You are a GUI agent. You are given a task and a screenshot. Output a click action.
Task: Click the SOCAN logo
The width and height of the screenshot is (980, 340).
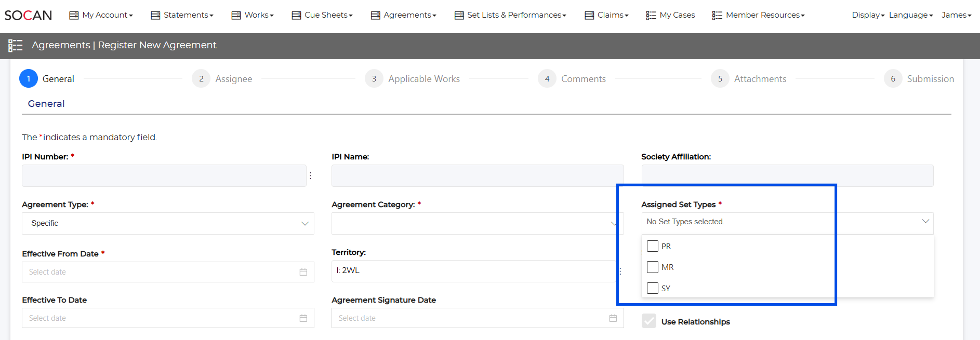(28, 15)
